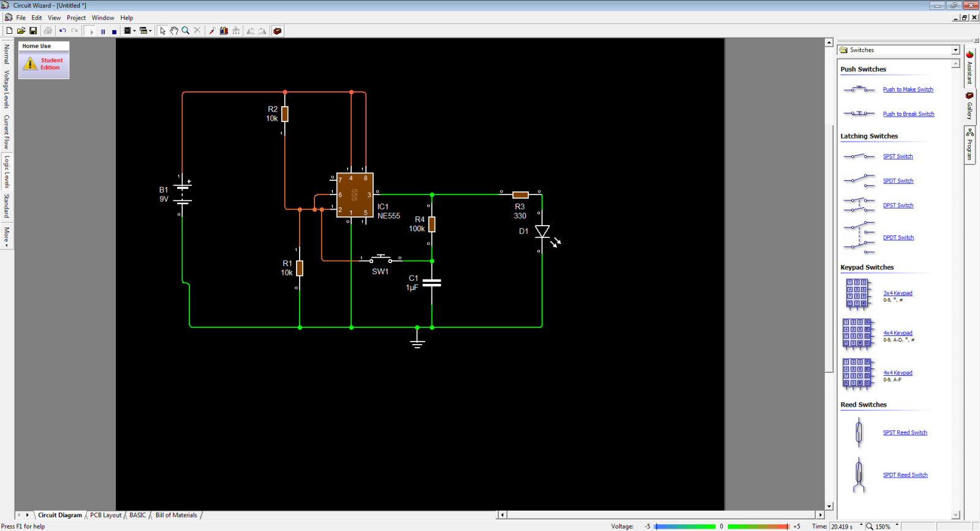Open the zoom level 150% control

pos(883,526)
